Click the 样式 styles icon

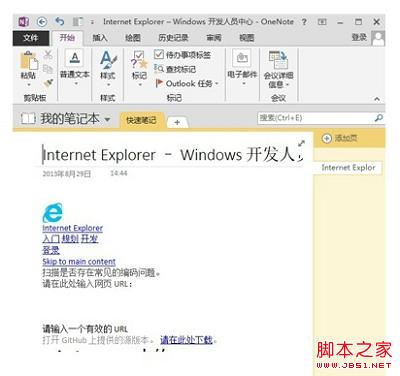(x=108, y=60)
